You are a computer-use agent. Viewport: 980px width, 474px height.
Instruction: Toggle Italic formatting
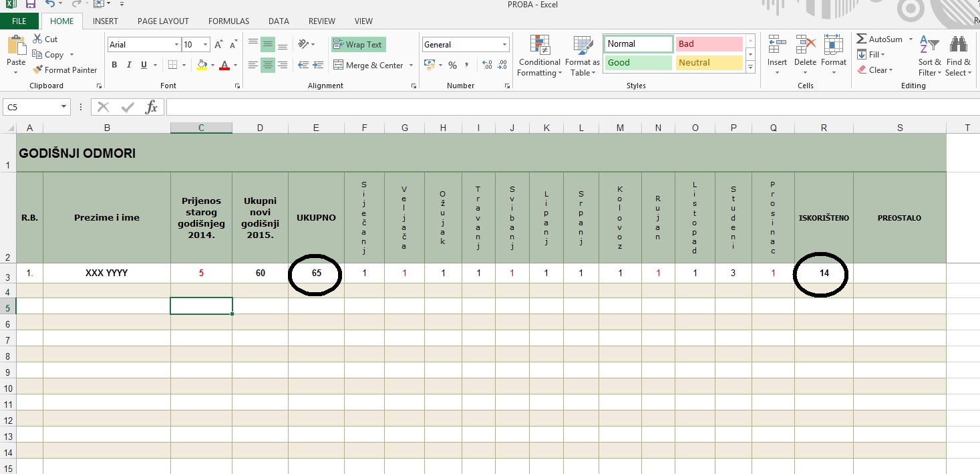click(x=129, y=65)
